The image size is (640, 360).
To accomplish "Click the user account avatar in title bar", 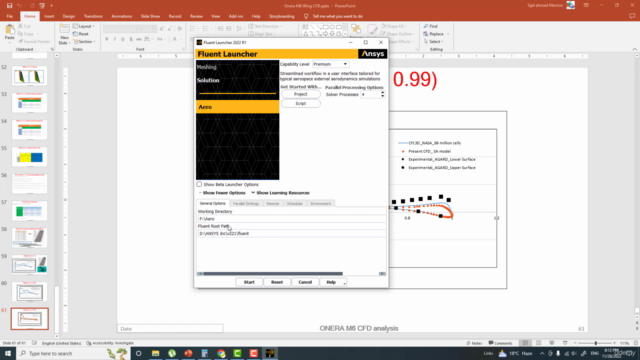I will coord(571,5).
